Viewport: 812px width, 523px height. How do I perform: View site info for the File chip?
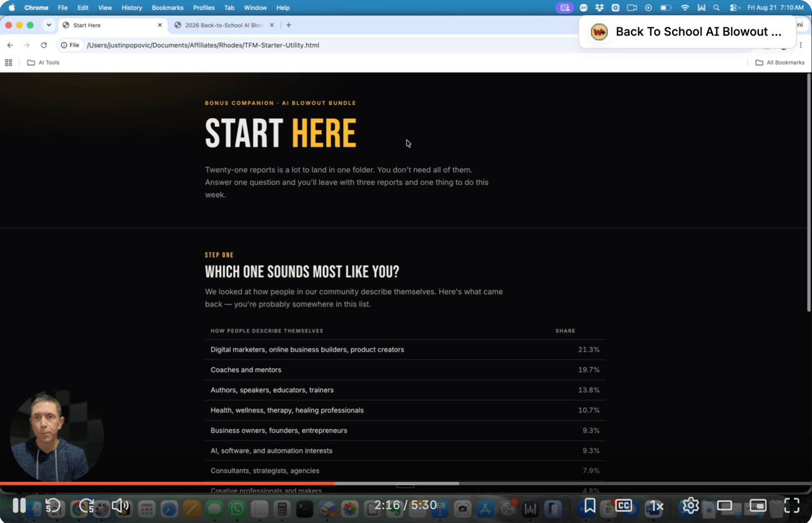(70, 45)
